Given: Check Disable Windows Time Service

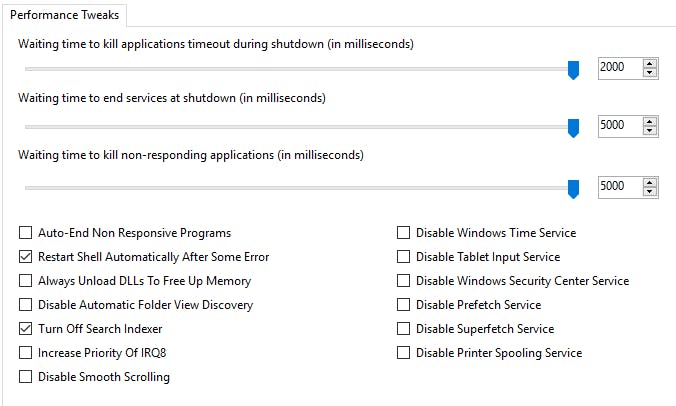Looking at the screenshot, I should [404, 233].
